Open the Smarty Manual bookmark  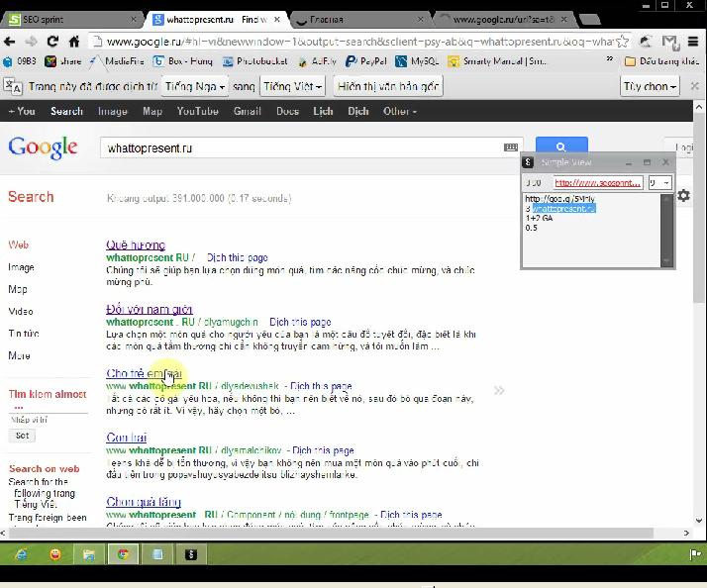pos(497,61)
